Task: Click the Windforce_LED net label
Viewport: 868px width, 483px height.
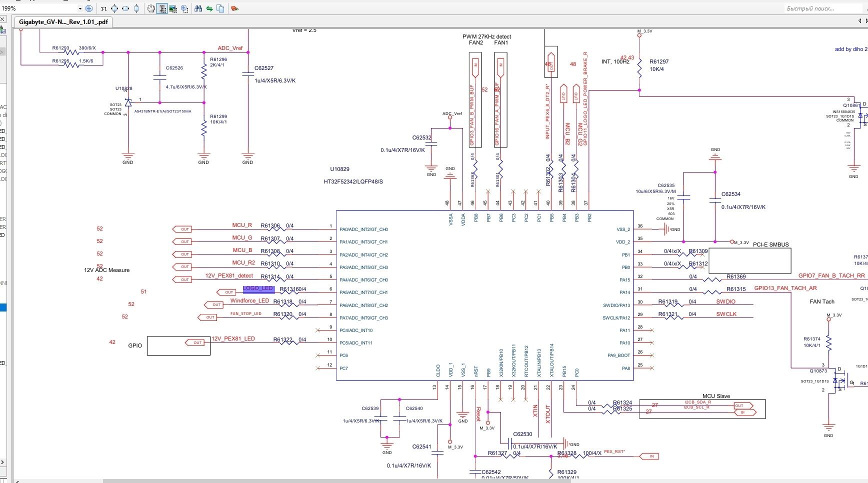Action: coord(249,301)
